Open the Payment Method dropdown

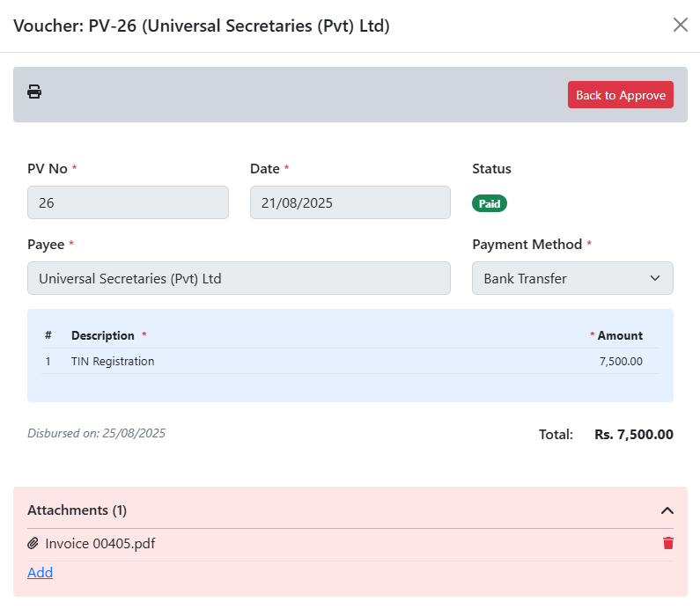(x=572, y=278)
